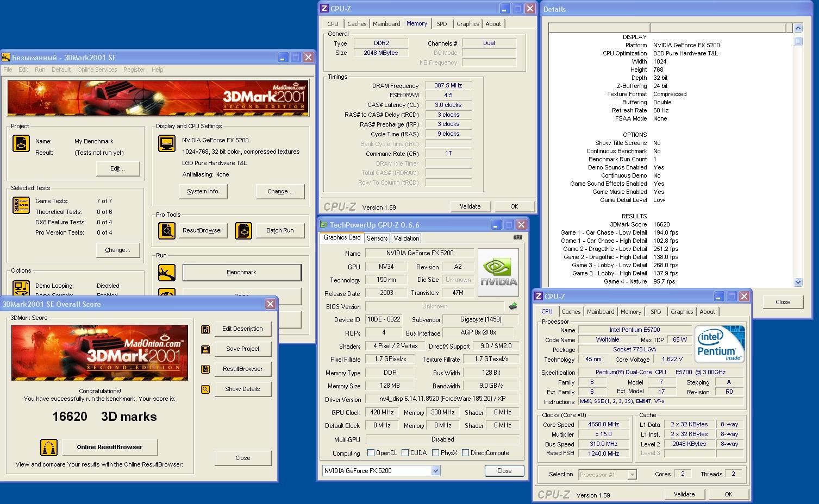Open the Help menu in 3DMark2001
Viewport: 819px width, 504px height.
tap(157, 70)
